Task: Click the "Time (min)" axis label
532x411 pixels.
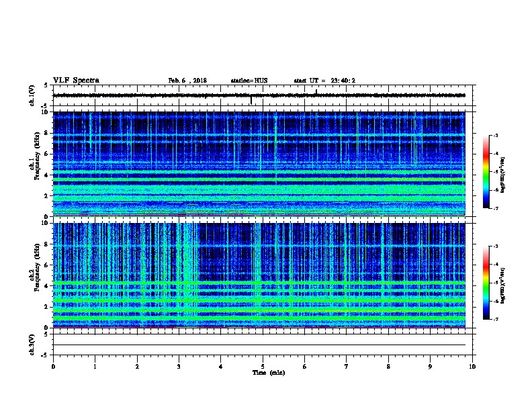Action: (269, 373)
